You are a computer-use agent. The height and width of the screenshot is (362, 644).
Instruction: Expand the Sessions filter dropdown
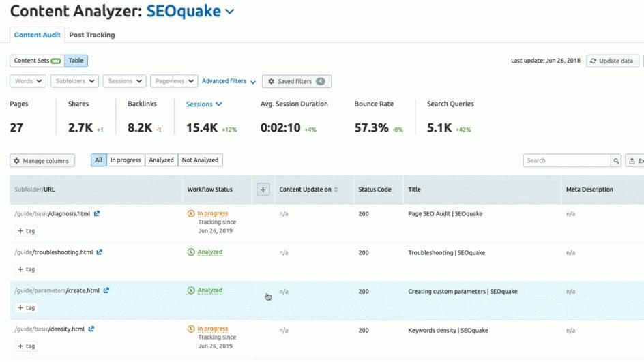pos(124,81)
